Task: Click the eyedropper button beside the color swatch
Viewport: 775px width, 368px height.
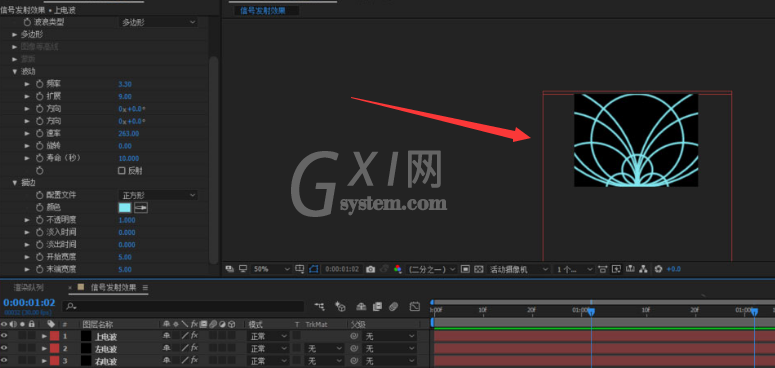Action: (x=141, y=208)
